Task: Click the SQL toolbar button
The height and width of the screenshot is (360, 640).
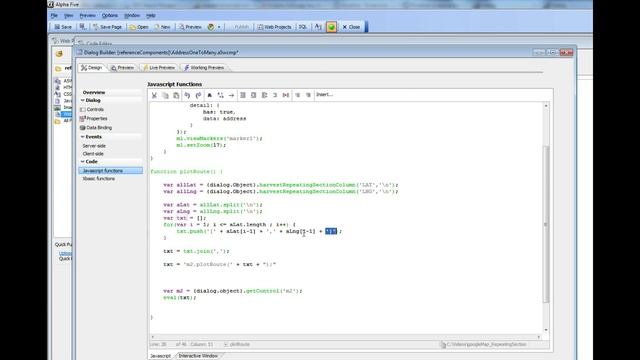Action: [x=302, y=27]
